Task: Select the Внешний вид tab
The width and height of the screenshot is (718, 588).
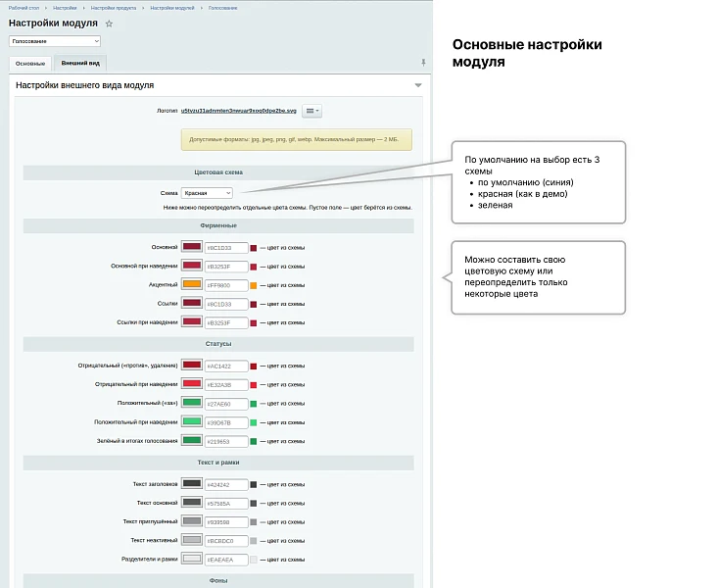Action: coord(80,63)
